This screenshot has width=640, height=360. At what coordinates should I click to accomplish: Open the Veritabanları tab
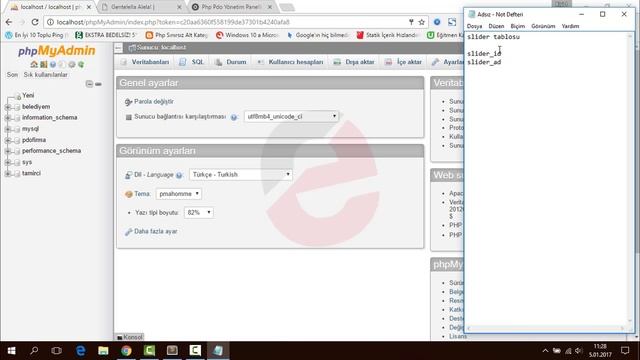point(145,62)
